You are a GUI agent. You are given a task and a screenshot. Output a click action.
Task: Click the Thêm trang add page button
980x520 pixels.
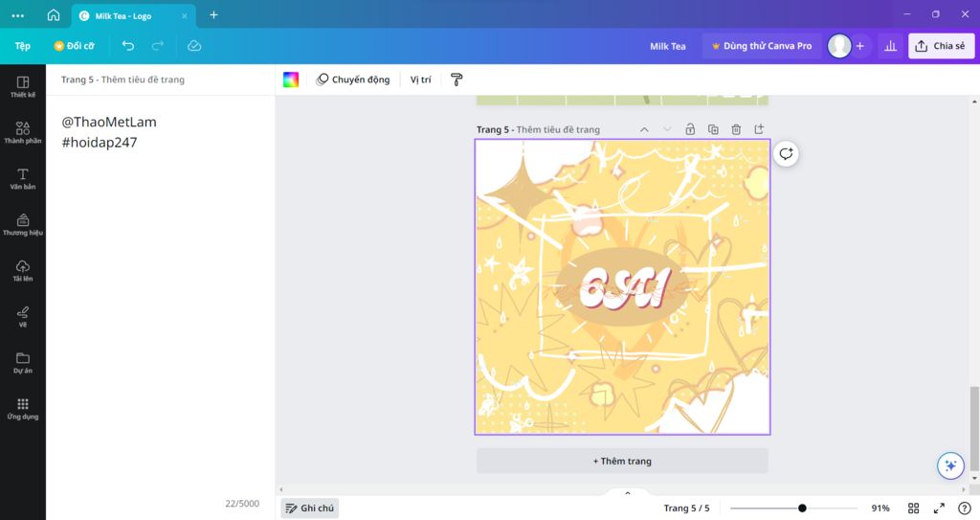[x=622, y=461]
